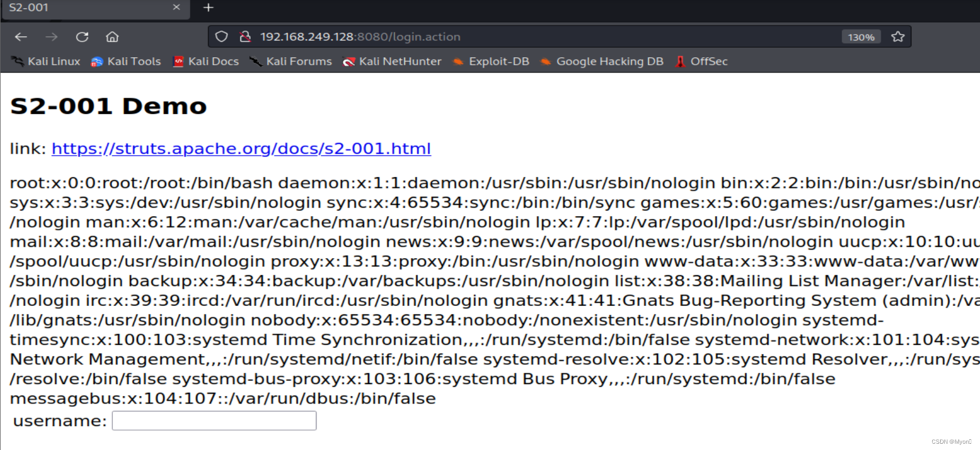Click the root:x:0:0 passwd entry

(x=141, y=183)
